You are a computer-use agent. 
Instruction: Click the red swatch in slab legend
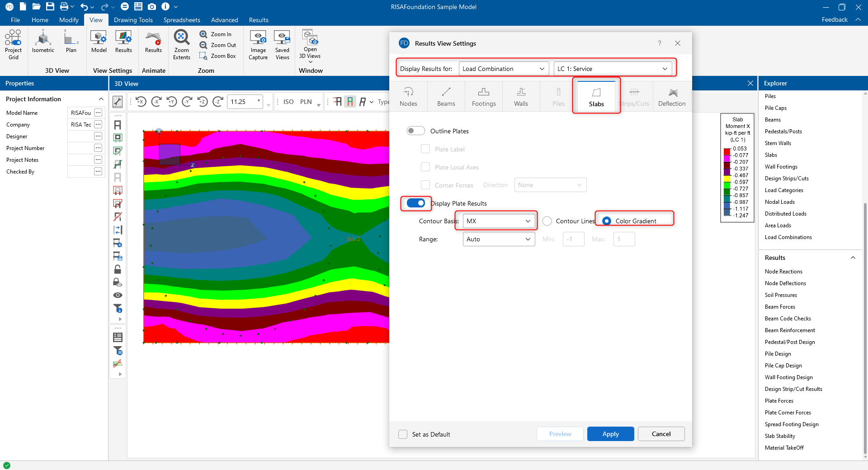(727, 152)
